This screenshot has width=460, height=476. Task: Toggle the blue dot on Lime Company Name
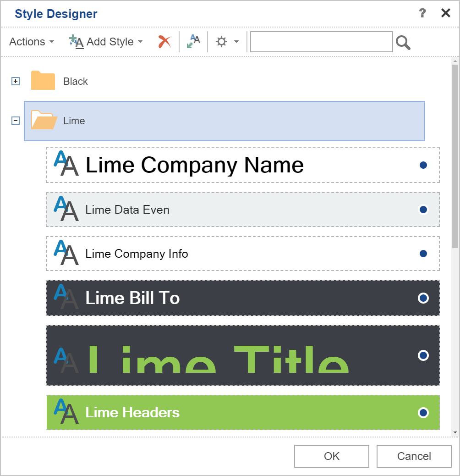point(423,165)
